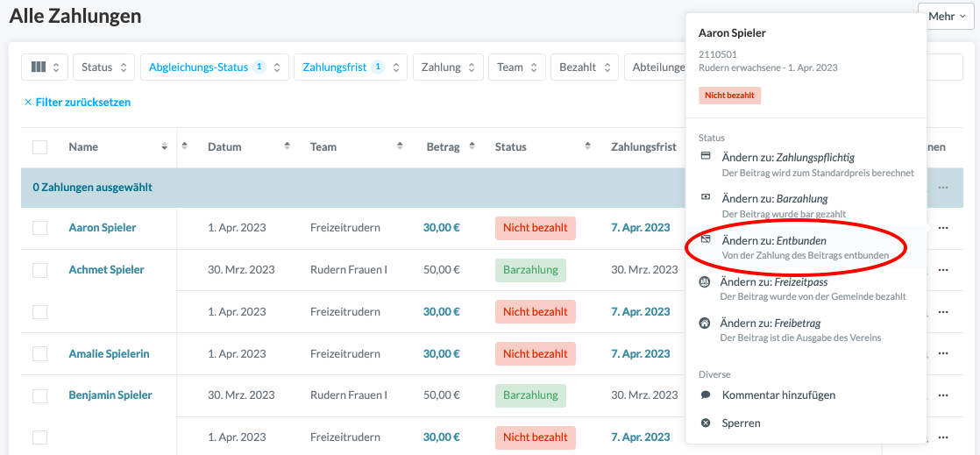This screenshot has height=455, width=980.
Task: Toggle the select-all checkbox in table header
Action: click(40, 147)
